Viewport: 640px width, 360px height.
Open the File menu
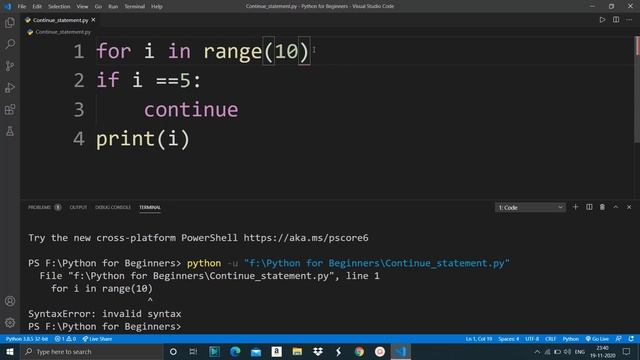[22, 7]
